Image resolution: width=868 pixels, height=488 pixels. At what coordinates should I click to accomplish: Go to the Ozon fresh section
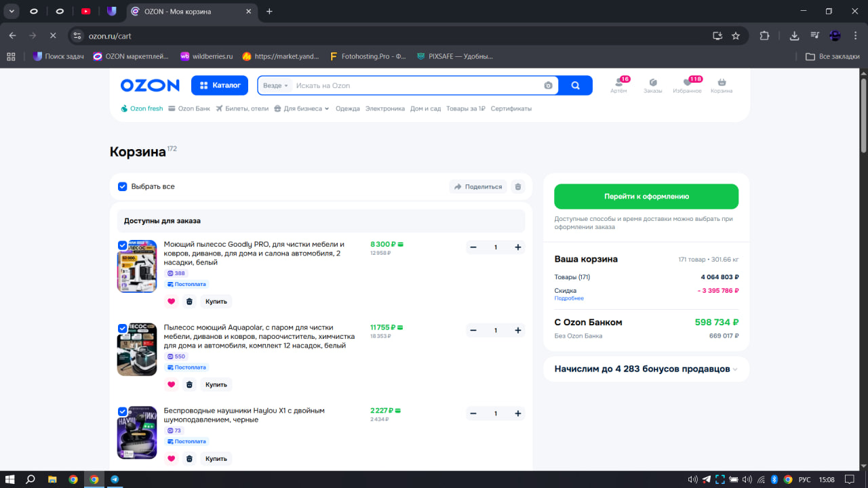coord(142,108)
